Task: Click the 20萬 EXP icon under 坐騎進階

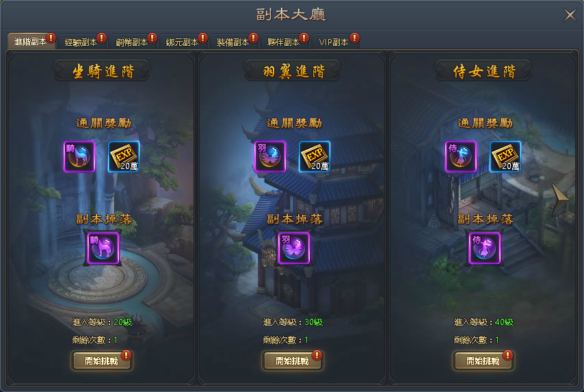Action: (x=124, y=157)
